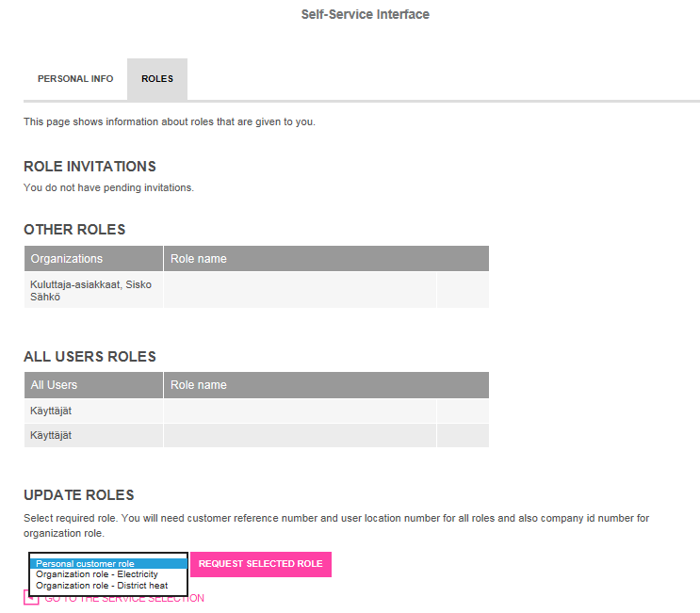Click the pink arrow icon beside service selection link
The width and height of the screenshot is (700, 613).
[31, 598]
